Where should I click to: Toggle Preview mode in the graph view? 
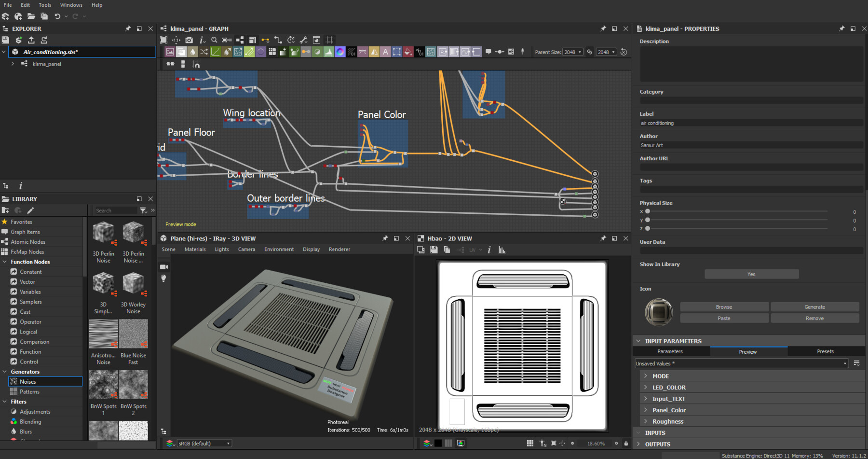click(180, 224)
